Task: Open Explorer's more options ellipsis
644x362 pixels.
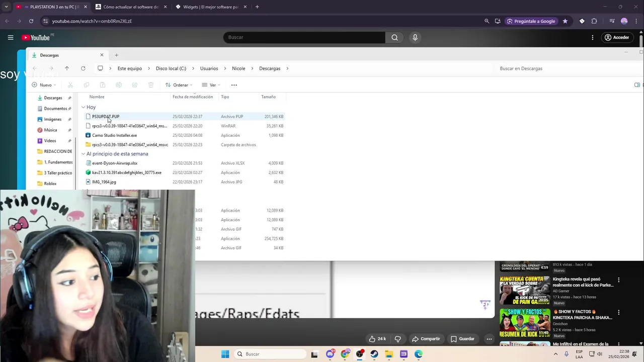Action: 234,85
